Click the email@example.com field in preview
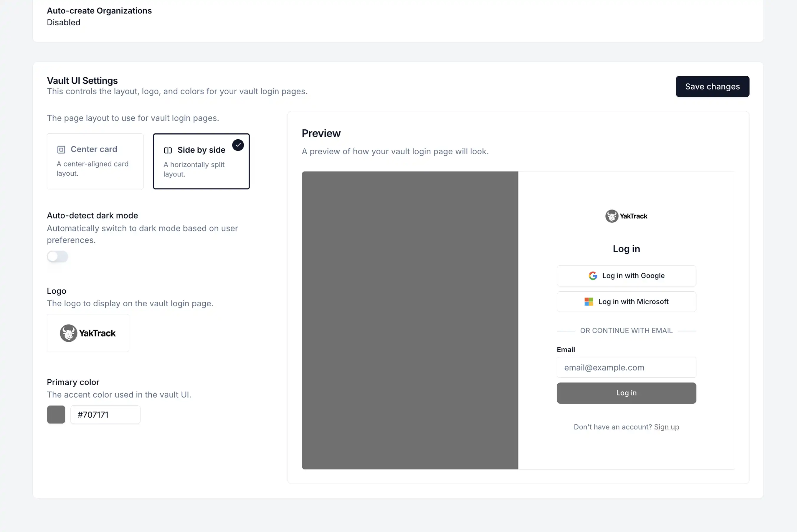Image resolution: width=798 pixels, height=532 pixels. [626, 367]
